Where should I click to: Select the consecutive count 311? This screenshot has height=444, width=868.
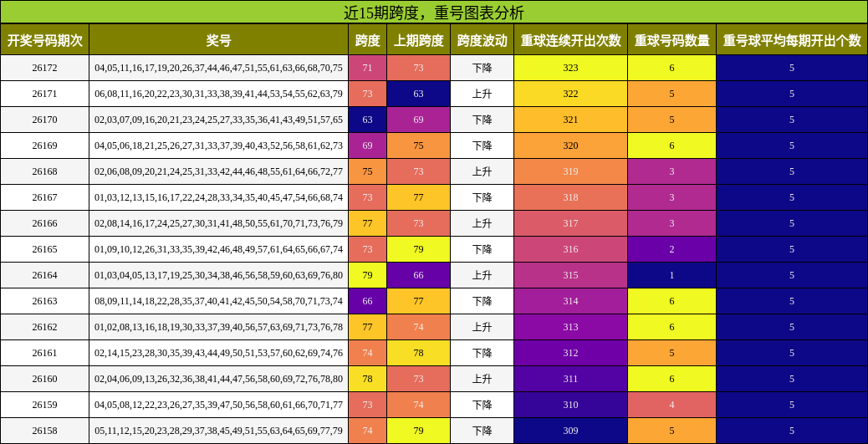(x=571, y=379)
